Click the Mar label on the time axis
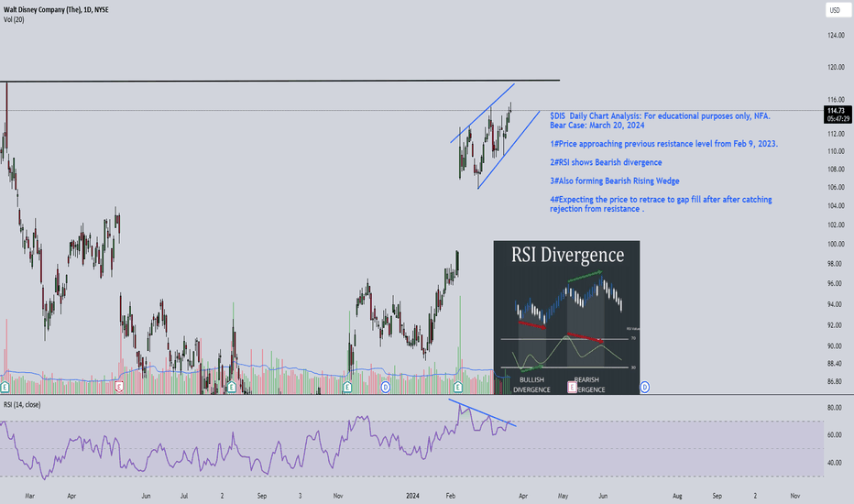The height and width of the screenshot is (504, 854). [x=30, y=496]
